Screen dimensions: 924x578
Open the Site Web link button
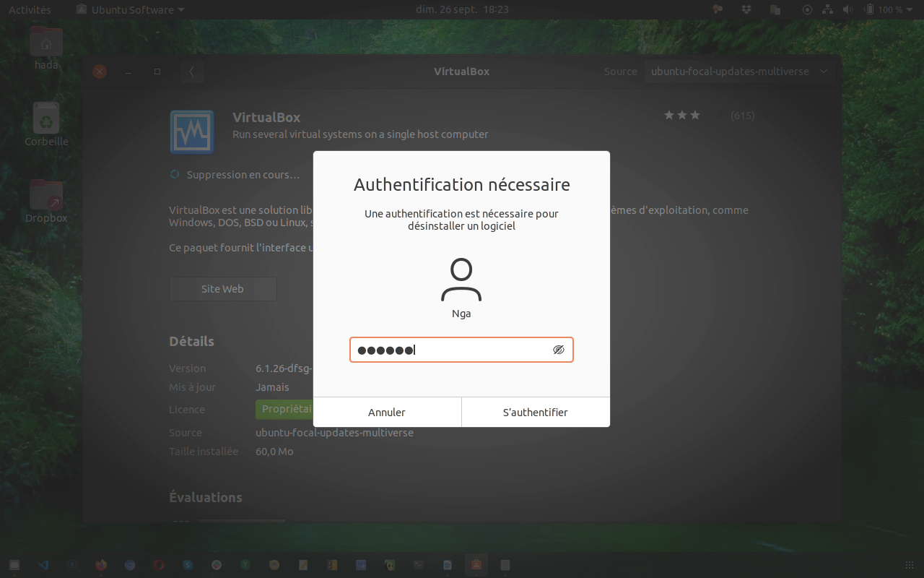222,289
